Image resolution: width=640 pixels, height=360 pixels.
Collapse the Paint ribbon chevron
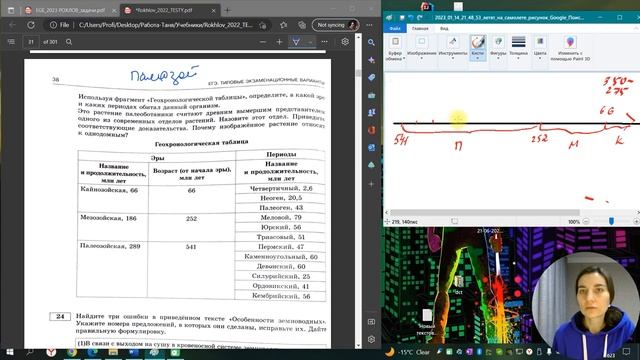pos(636,29)
